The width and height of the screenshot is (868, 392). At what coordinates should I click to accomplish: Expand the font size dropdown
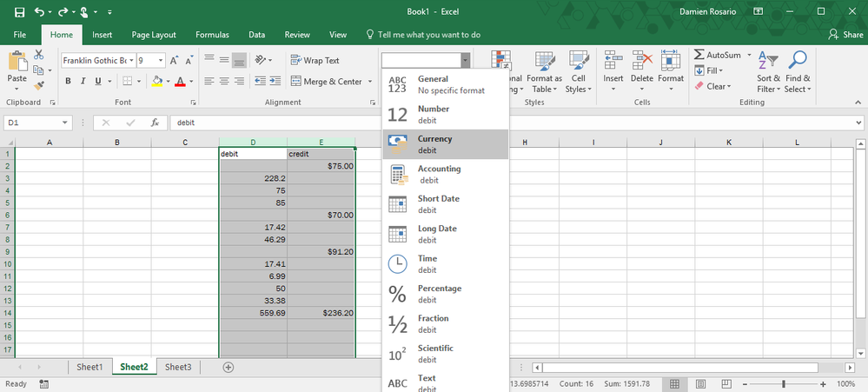pos(162,60)
